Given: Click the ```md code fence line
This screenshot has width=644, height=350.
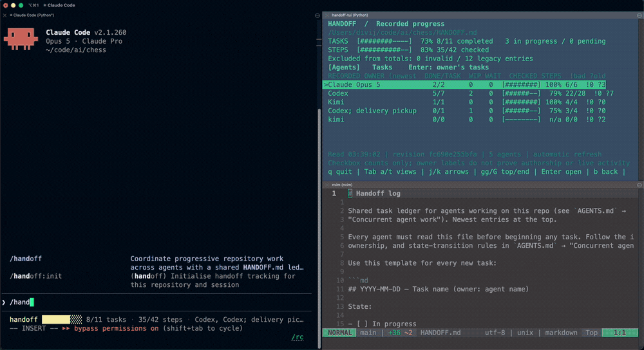Looking at the screenshot, I should 358,281.
